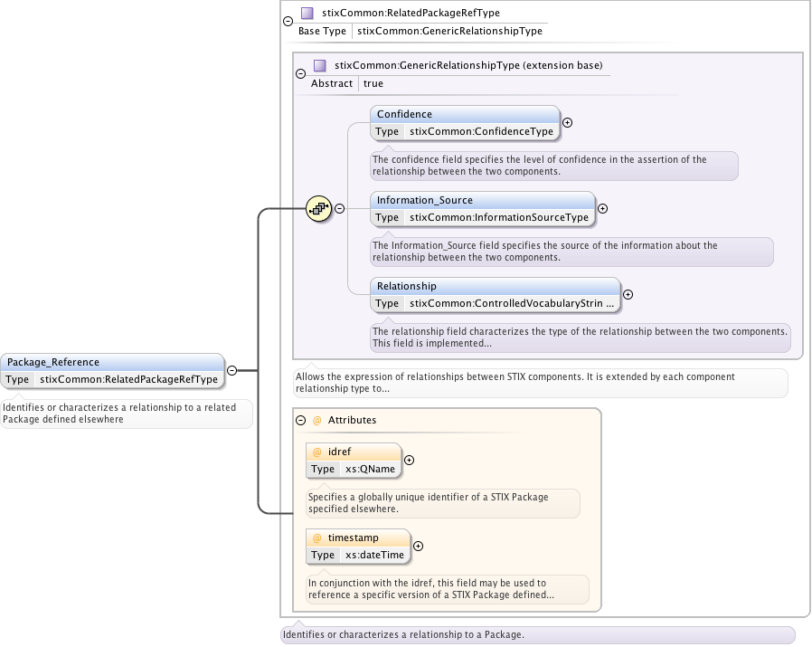Expand the Confidence element plus button
This screenshot has height=647, width=812.
568,122
